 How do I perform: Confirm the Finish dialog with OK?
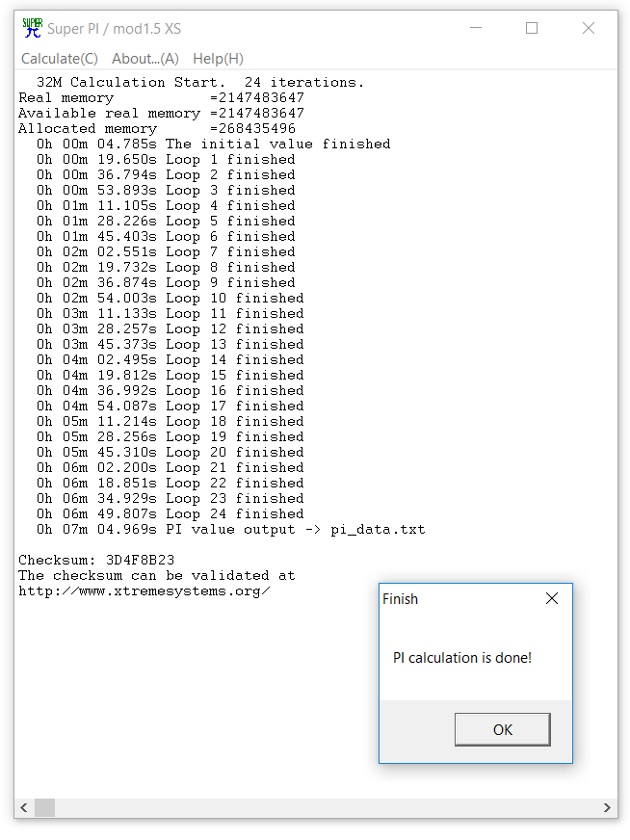[x=503, y=729]
